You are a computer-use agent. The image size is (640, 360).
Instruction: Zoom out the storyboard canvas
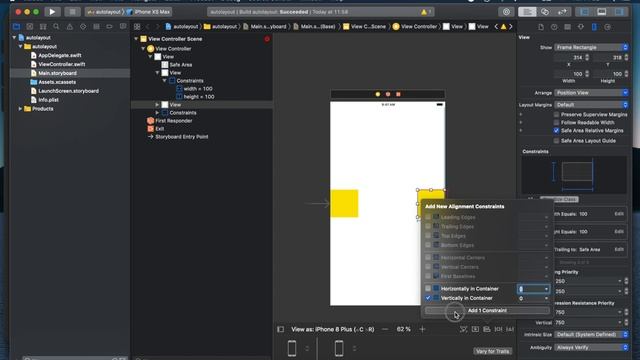click(x=384, y=329)
